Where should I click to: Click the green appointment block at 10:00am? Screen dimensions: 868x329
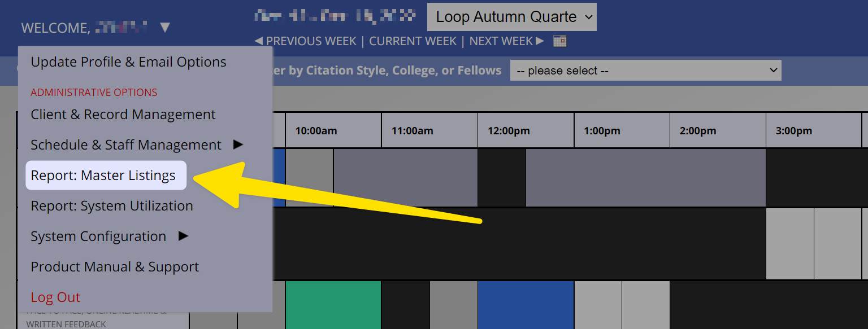coord(333,305)
